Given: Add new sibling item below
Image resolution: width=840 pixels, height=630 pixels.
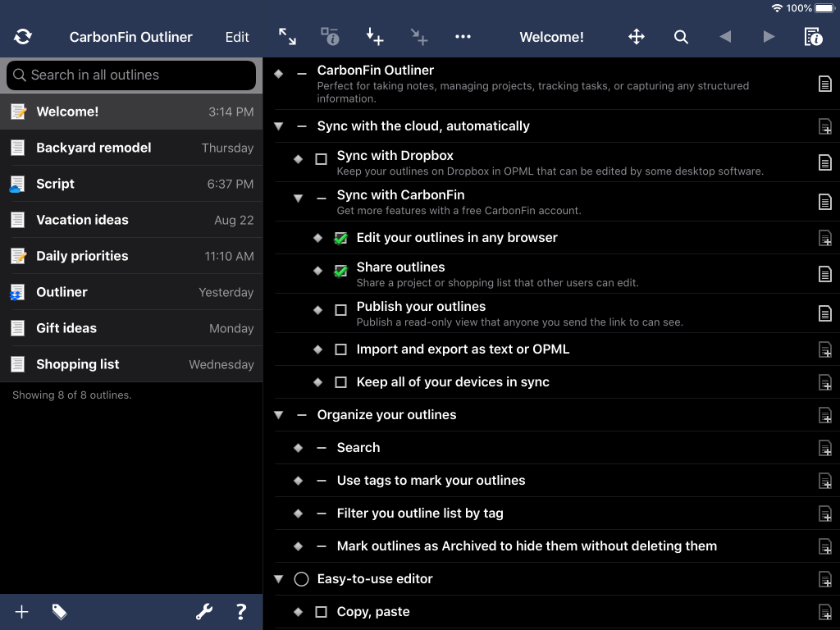Looking at the screenshot, I should point(374,36).
